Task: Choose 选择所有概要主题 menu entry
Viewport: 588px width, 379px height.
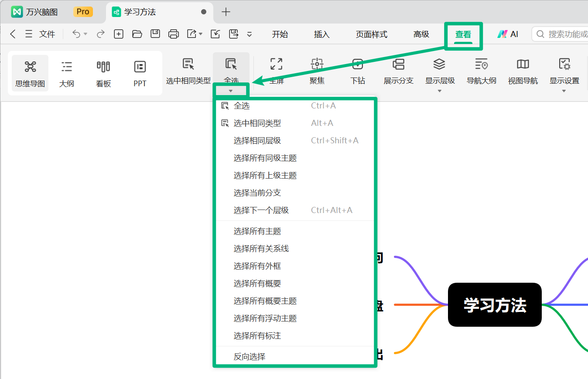Action: tap(294, 301)
